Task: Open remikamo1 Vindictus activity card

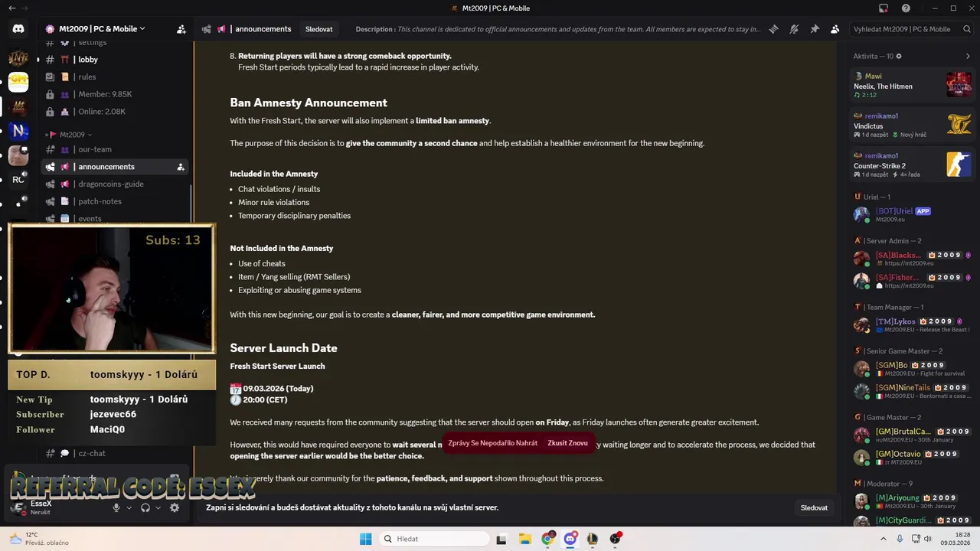Action: click(x=911, y=125)
